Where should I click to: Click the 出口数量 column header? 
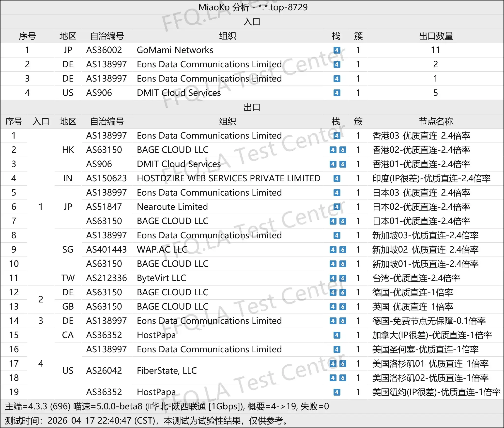(435, 36)
